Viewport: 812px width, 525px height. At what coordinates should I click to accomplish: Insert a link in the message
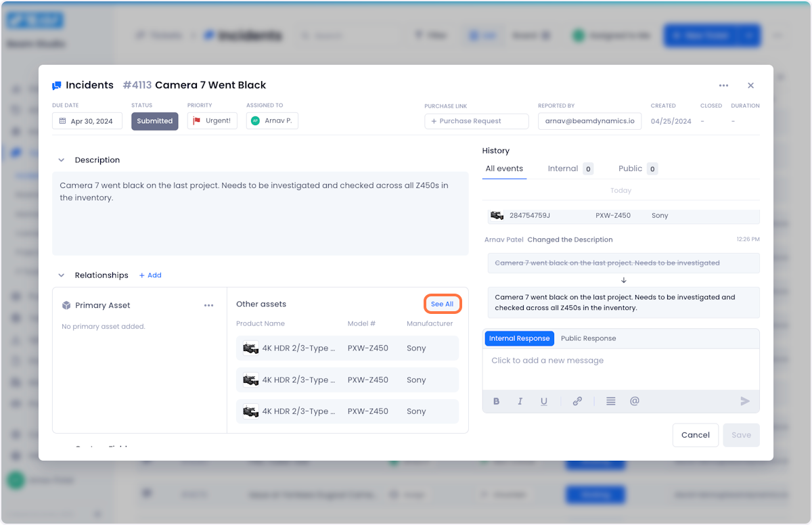(x=577, y=401)
